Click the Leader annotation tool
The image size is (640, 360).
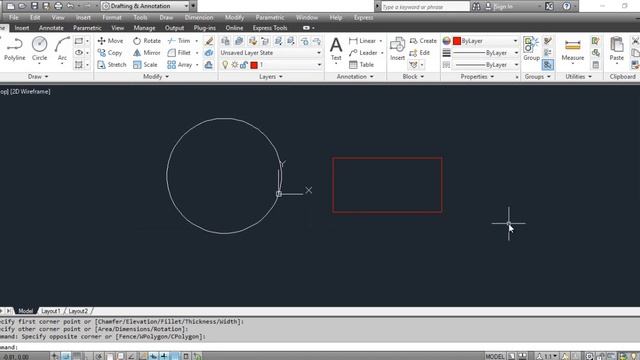363,53
